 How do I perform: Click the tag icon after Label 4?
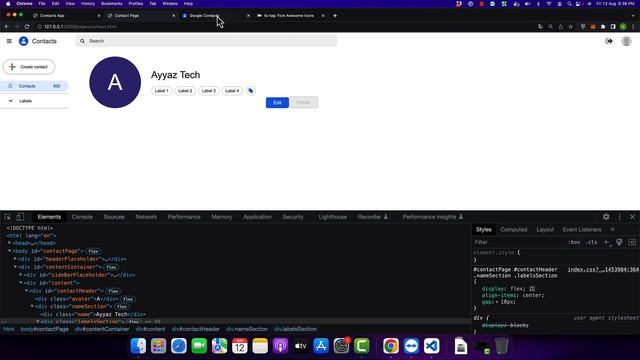click(251, 91)
